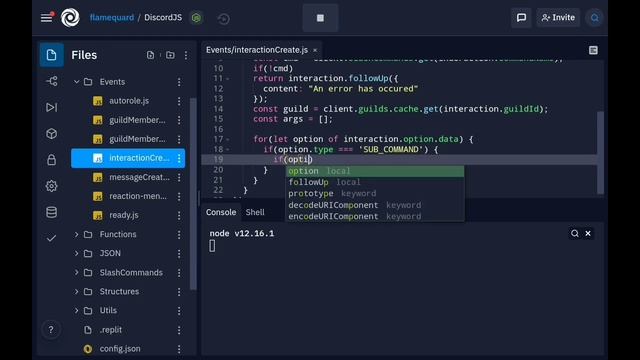Screen dimensions: 640x360
Task: Open the version history icon
Action: click(223, 19)
